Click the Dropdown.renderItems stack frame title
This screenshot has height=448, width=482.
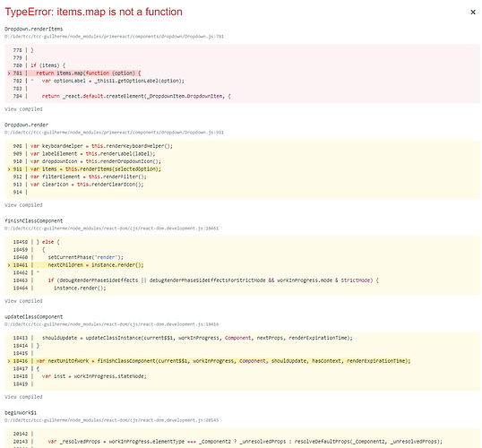[x=33, y=29]
